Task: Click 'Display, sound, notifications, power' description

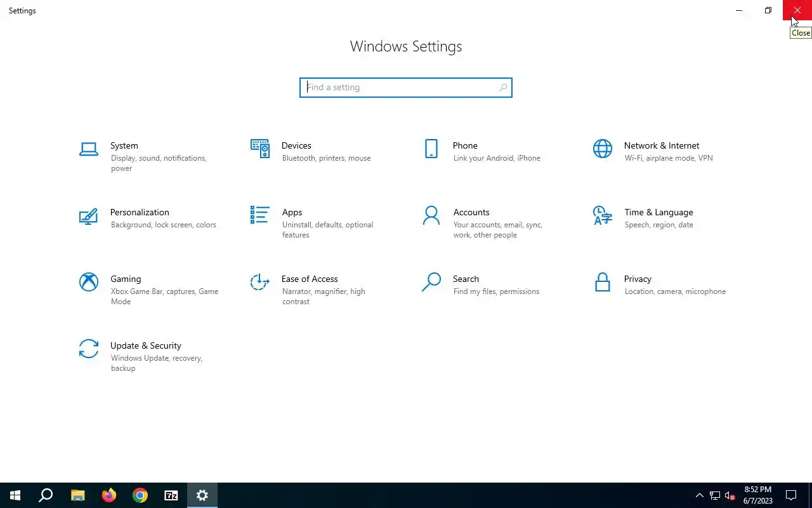Action: tap(159, 163)
